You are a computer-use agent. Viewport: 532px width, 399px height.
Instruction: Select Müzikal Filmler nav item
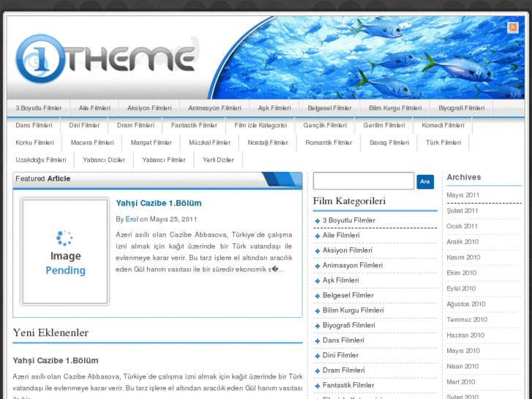coord(210,143)
